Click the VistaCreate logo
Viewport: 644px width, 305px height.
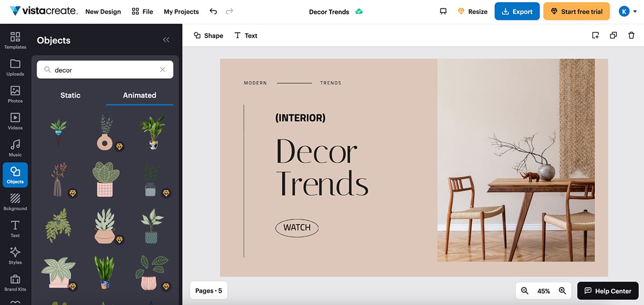43,11
